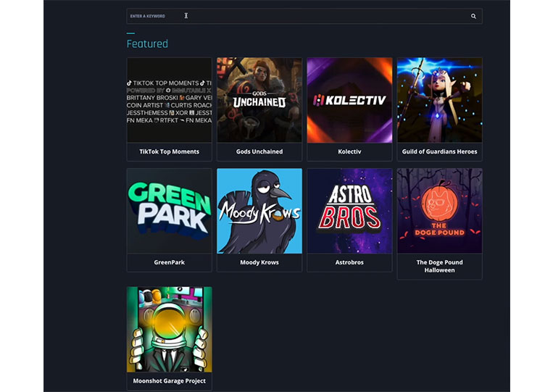This screenshot has height=392, width=553.
Task: Focus the Enter a Keyword search field
Action: click(304, 16)
